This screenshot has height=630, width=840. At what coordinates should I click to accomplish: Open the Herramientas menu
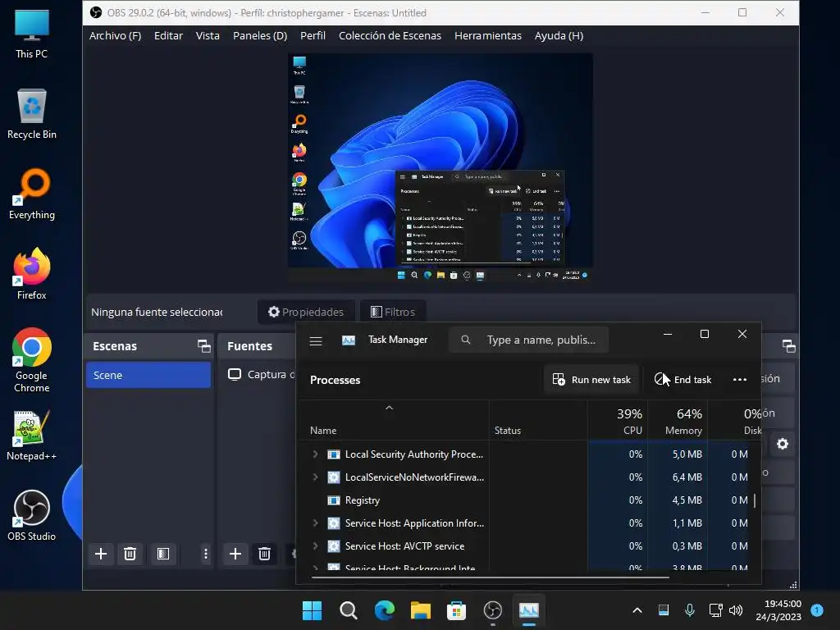pyautogui.click(x=488, y=36)
